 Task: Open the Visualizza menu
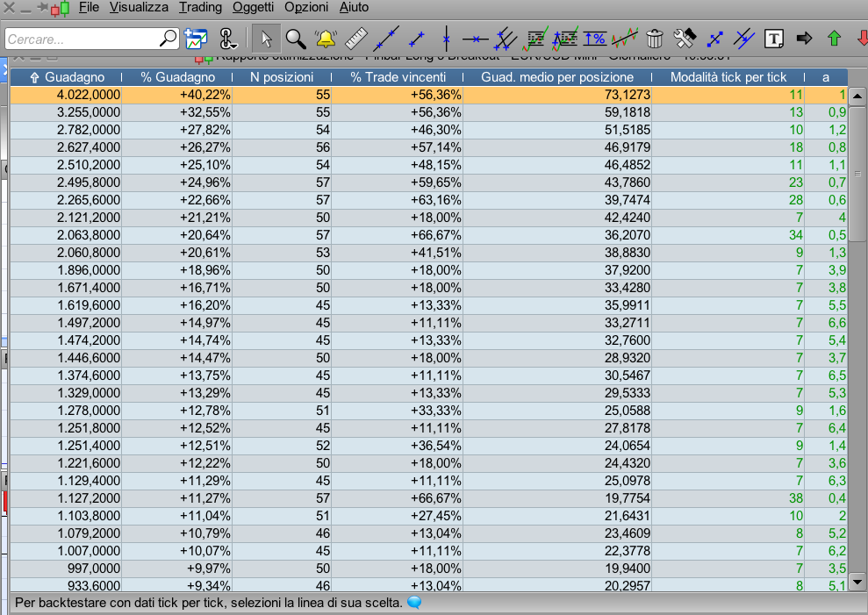click(x=139, y=7)
